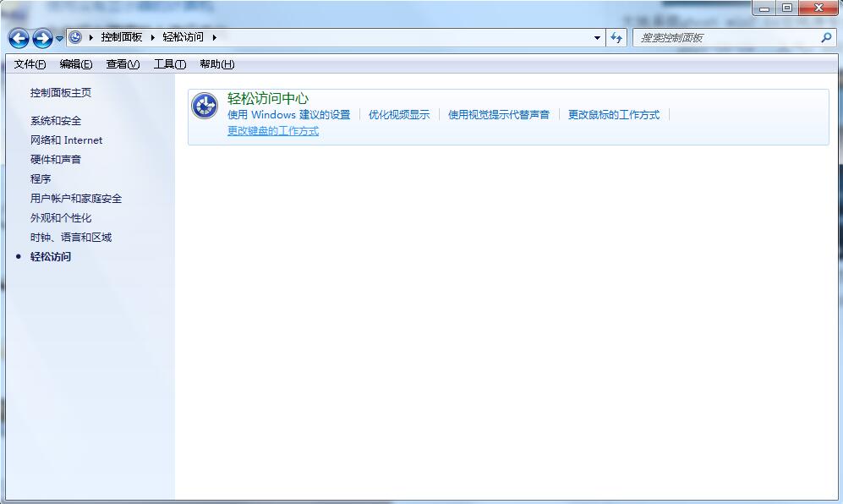The image size is (843, 504).
Task: Click the refresh button next to address bar
Action: click(616, 38)
